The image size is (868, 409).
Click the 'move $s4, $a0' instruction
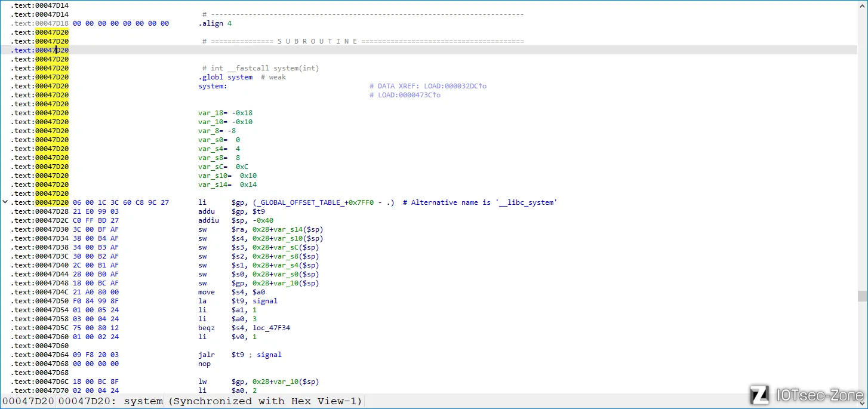click(x=232, y=292)
